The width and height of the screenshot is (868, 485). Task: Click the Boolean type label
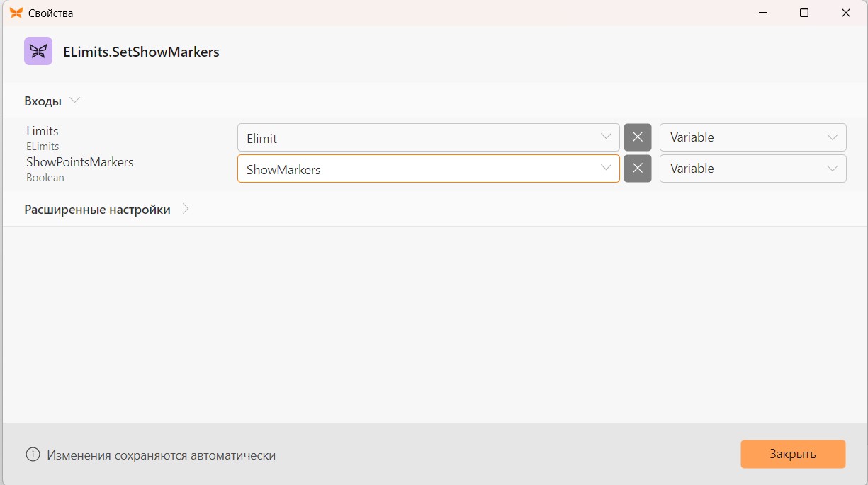45,178
